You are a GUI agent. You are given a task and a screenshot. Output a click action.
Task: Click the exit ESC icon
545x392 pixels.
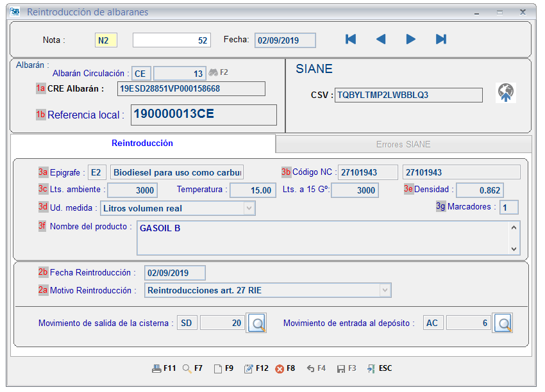tap(371, 368)
